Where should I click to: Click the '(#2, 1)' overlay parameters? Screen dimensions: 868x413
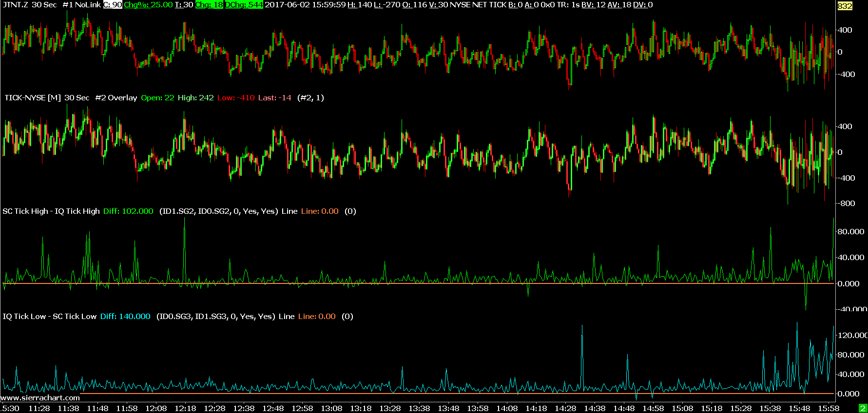click(x=310, y=98)
